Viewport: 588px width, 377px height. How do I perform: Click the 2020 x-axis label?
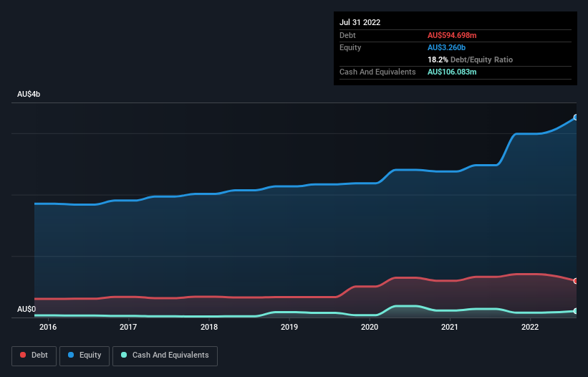pyautogui.click(x=370, y=327)
